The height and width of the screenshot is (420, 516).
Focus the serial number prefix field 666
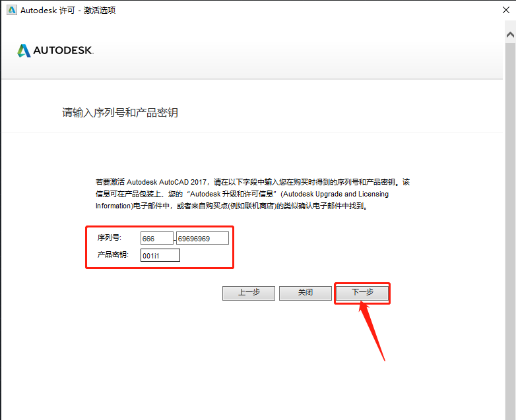point(156,238)
